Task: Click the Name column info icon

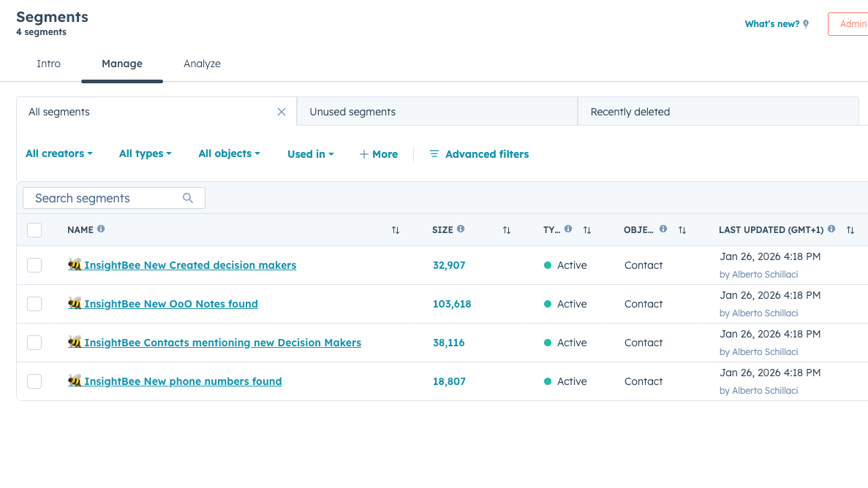Action: (x=101, y=229)
